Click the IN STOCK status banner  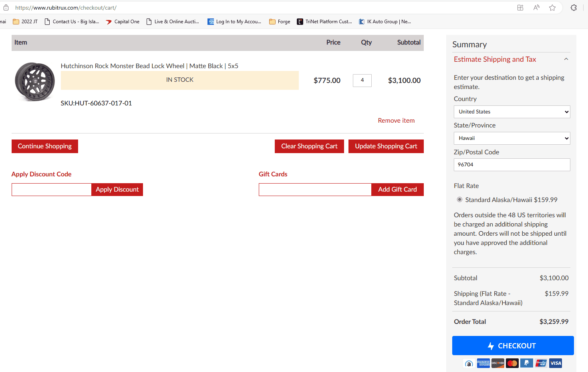[180, 80]
